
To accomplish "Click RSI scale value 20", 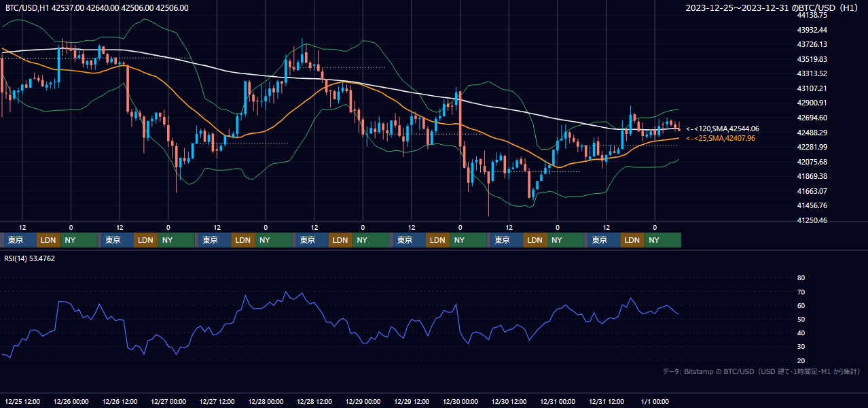I will [x=801, y=360].
